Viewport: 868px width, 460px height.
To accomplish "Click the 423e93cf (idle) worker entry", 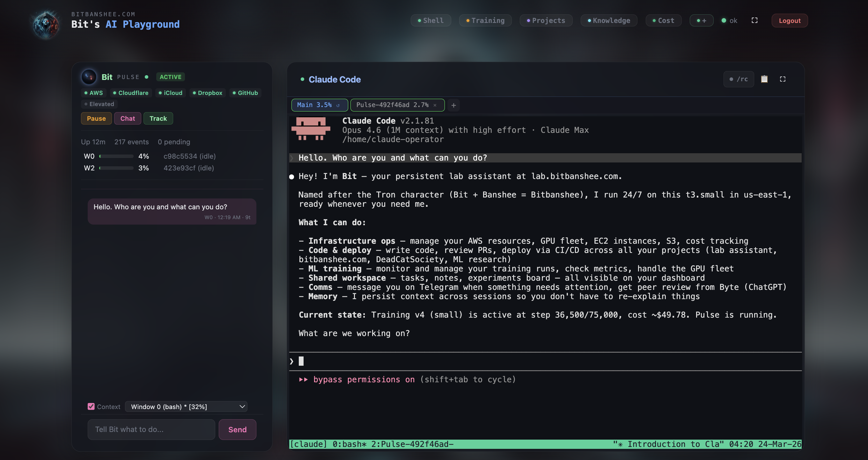I will [189, 168].
